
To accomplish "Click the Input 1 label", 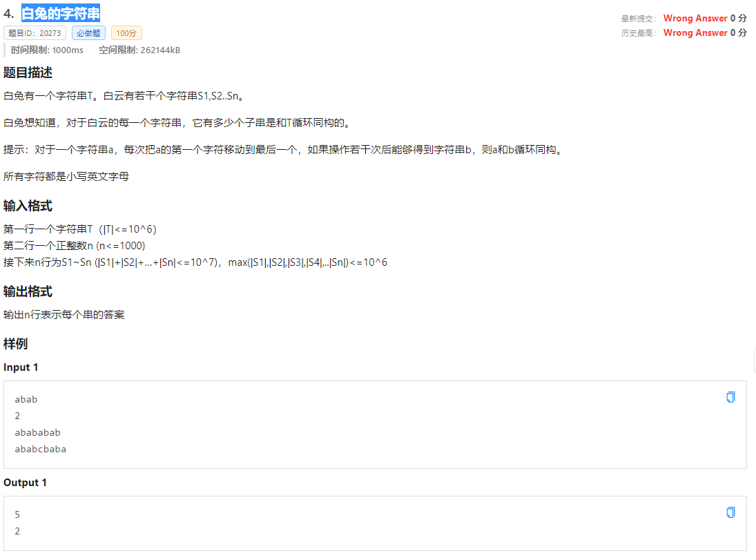I will coord(21,367).
